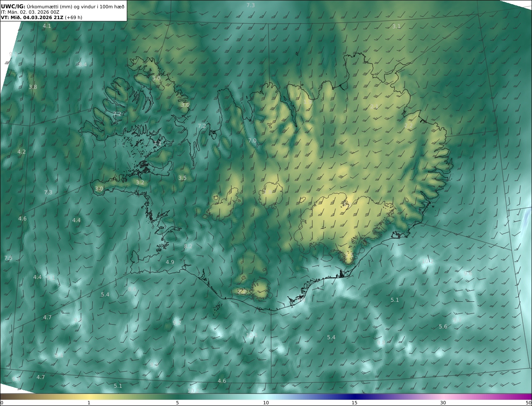Click the "7.1" value label on the map

coord(157,143)
